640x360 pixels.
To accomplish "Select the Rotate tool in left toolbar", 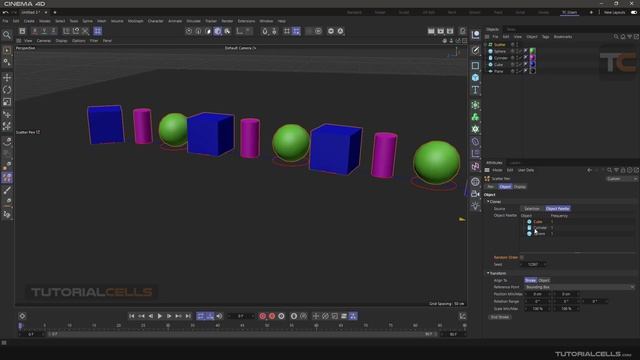I will coord(7,90).
